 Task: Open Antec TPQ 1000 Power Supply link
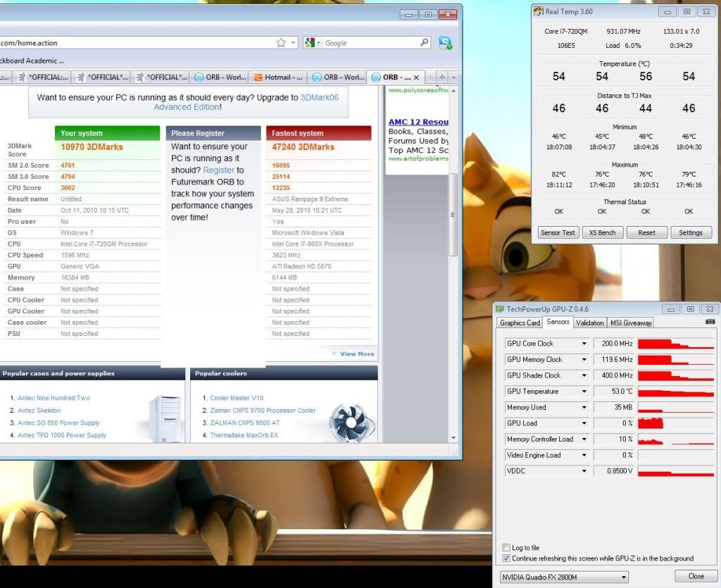click(x=62, y=435)
